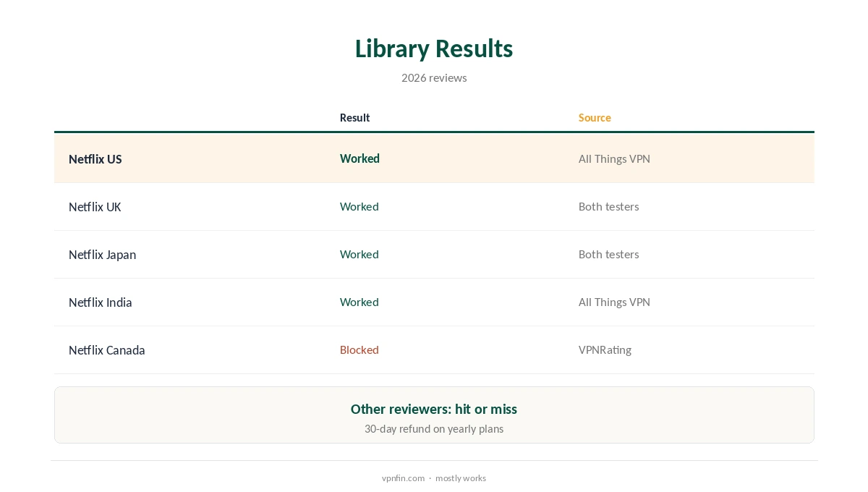Click the "VPNRating" source cell
868x492 pixels.
pos(605,349)
